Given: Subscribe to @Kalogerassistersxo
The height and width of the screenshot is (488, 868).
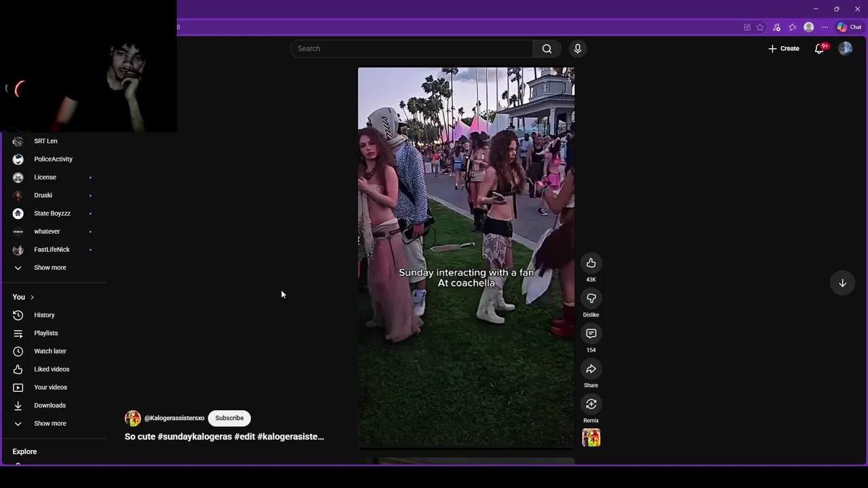Looking at the screenshot, I should tap(229, 418).
